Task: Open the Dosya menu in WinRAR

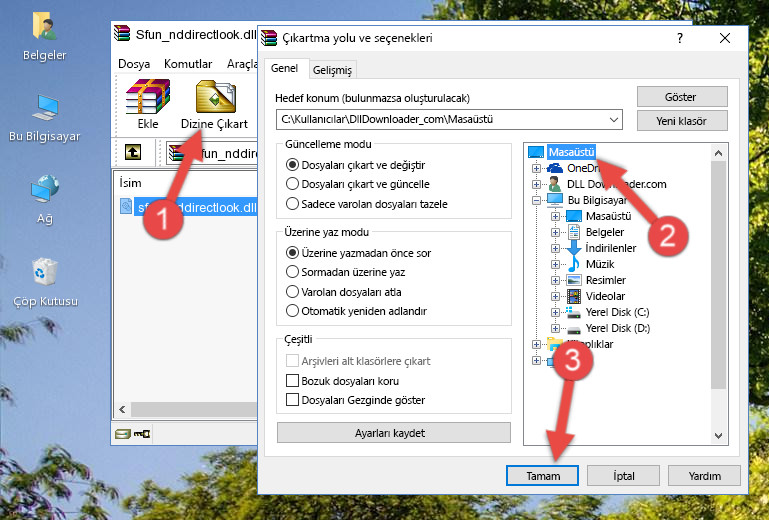Action: (x=134, y=64)
